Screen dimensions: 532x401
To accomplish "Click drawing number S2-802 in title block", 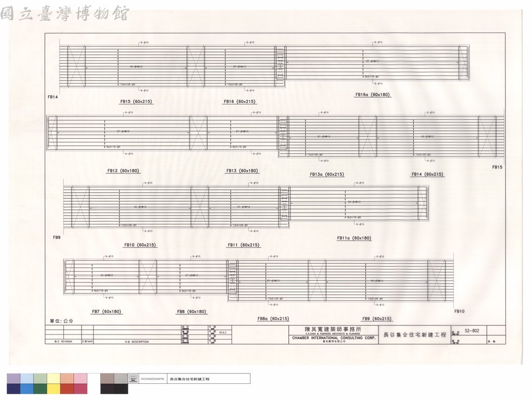I will pos(472,331).
